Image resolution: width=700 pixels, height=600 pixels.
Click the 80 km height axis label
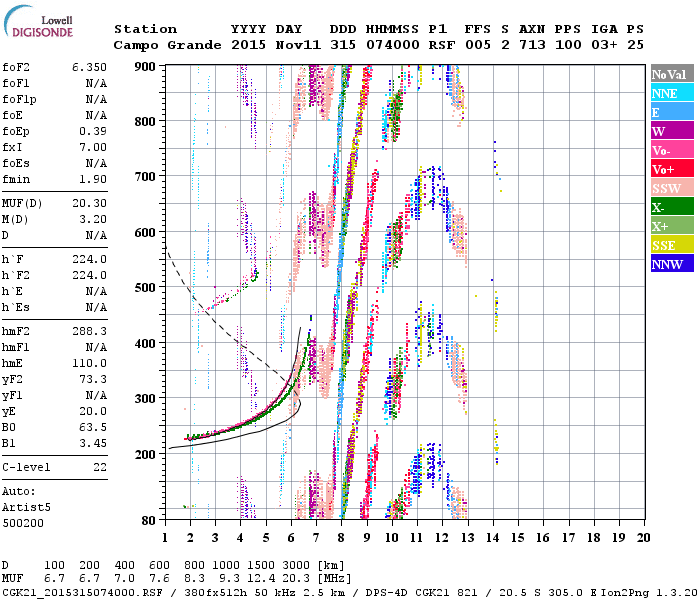tap(149, 520)
